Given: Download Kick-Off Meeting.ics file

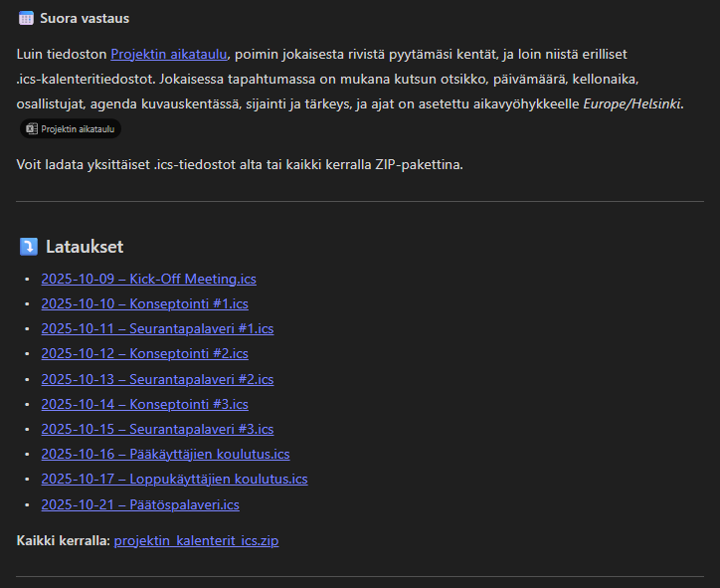Looking at the screenshot, I should (x=148, y=279).
